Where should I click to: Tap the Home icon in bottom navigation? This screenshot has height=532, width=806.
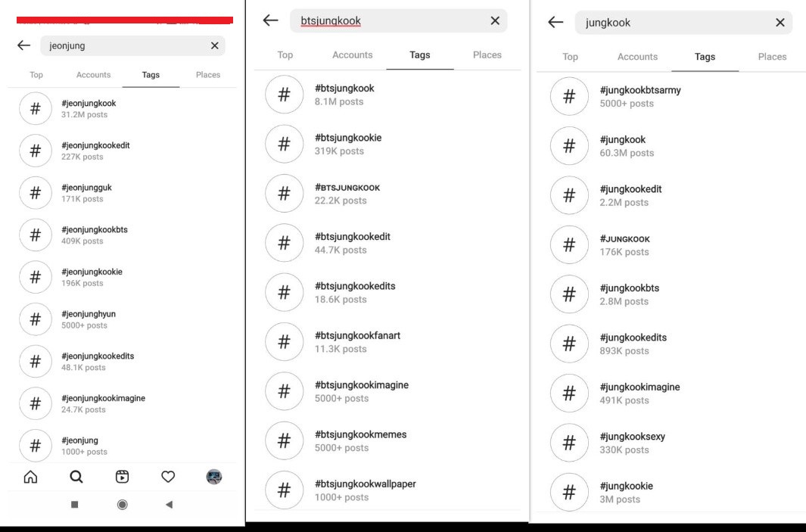(30, 477)
